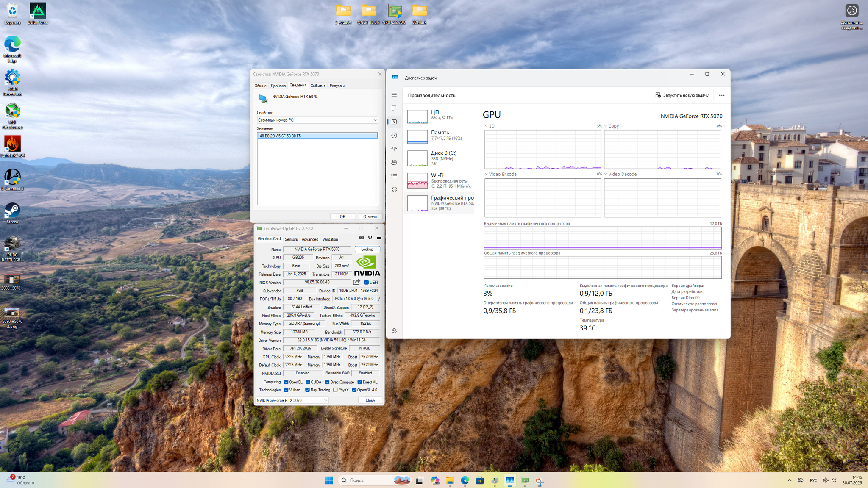Viewport: 868px width, 488px height.
Task: Click Отмена in the properties dialog
Action: pyautogui.click(x=370, y=216)
